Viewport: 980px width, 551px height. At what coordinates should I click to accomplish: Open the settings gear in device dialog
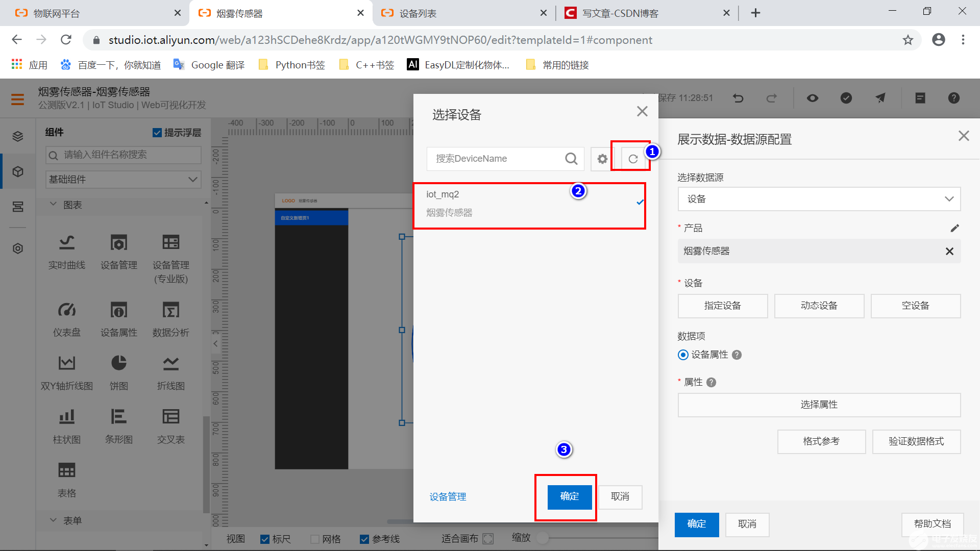pyautogui.click(x=601, y=159)
